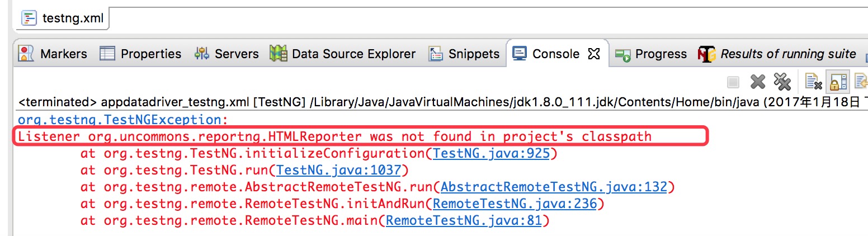Follow the AbstractRemoteTestNG.java:132 link
The image size is (868, 236).
click(x=554, y=187)
